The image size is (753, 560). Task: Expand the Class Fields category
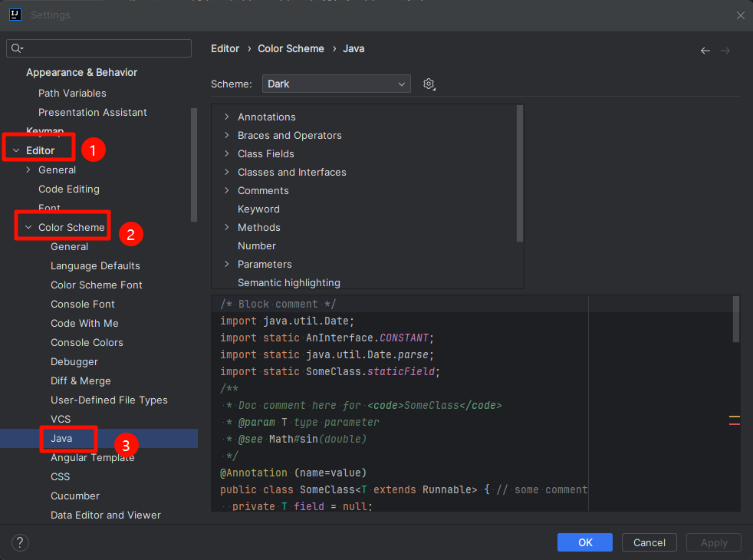coord(227,153)
